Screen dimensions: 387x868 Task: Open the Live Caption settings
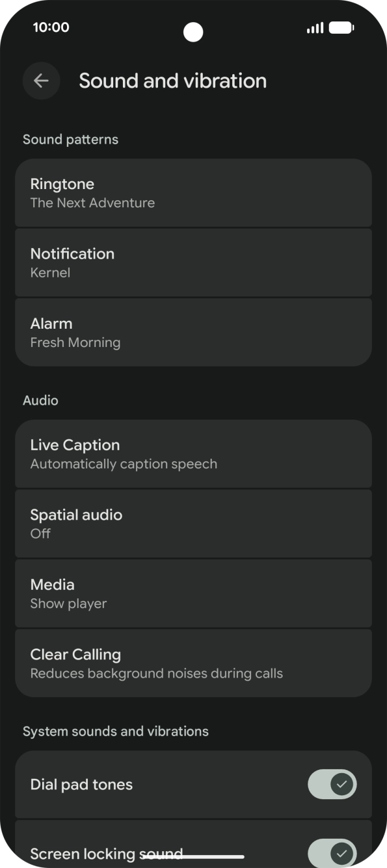[x=193, y=453]
